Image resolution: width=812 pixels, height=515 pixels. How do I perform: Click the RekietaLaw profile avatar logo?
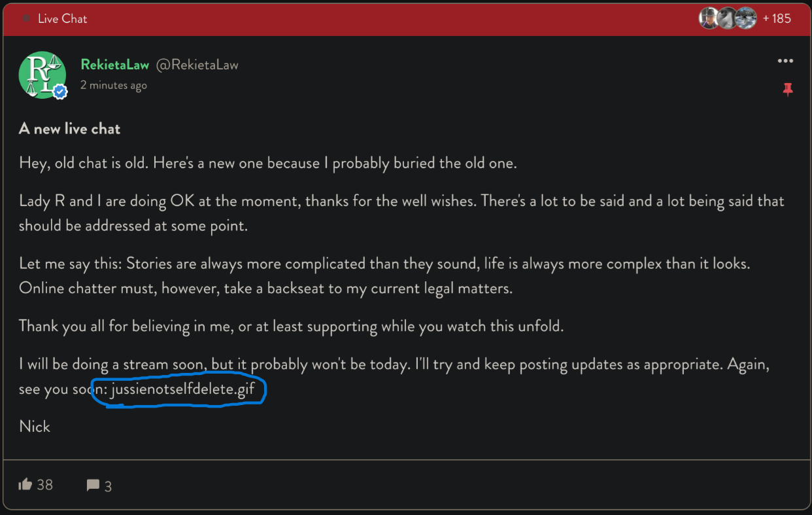42,75
